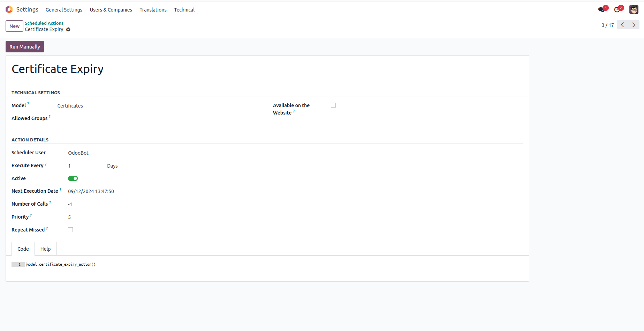
Task: Switch to the Code tab
Action: coord(23,249)
